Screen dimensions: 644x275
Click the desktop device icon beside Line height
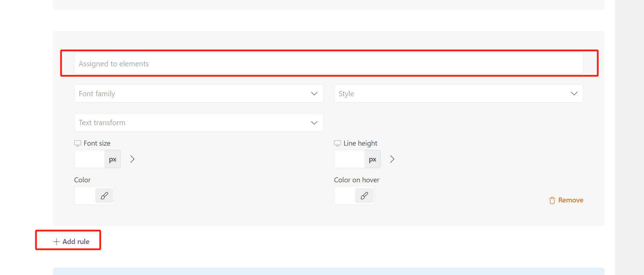[x=337, y=143]
